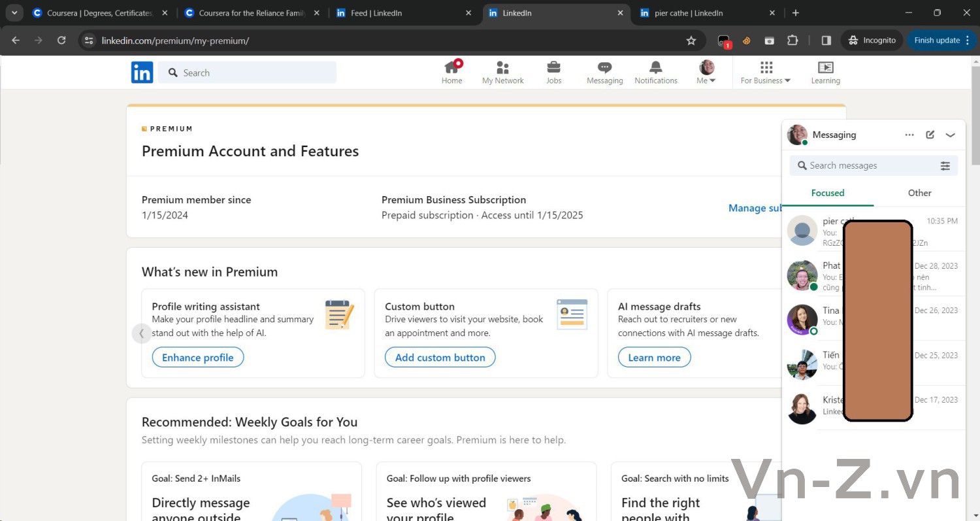Select 'Goal: Search with no limits' text
This screenshot has width=980, height=521.
click(x=675, y=479)
